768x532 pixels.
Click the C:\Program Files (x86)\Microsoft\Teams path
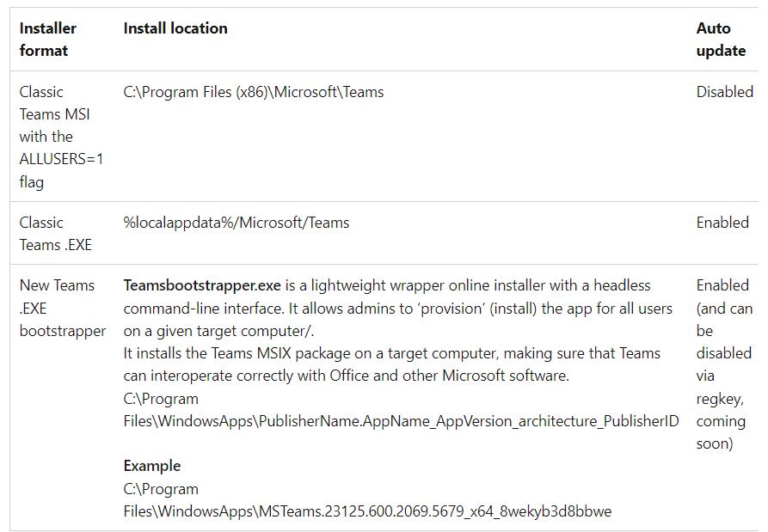click(253, 92)
